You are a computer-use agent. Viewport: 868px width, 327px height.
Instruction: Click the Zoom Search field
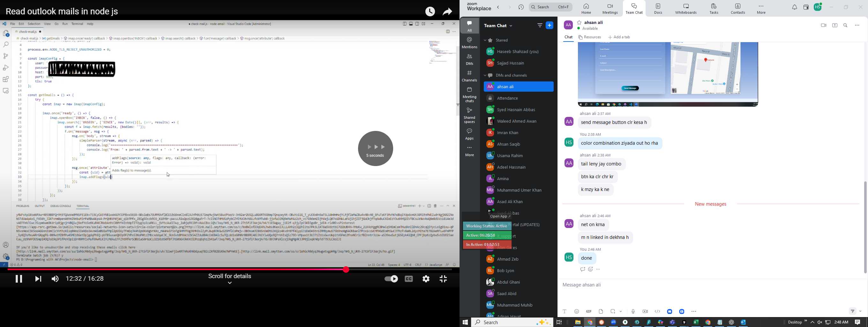click(550, 7)
